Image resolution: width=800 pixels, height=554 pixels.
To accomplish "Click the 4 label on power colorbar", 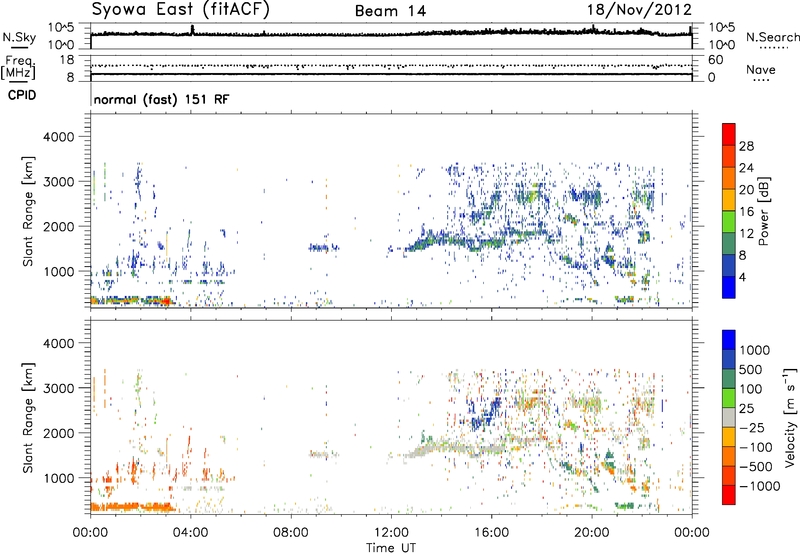I will point(742,277).
